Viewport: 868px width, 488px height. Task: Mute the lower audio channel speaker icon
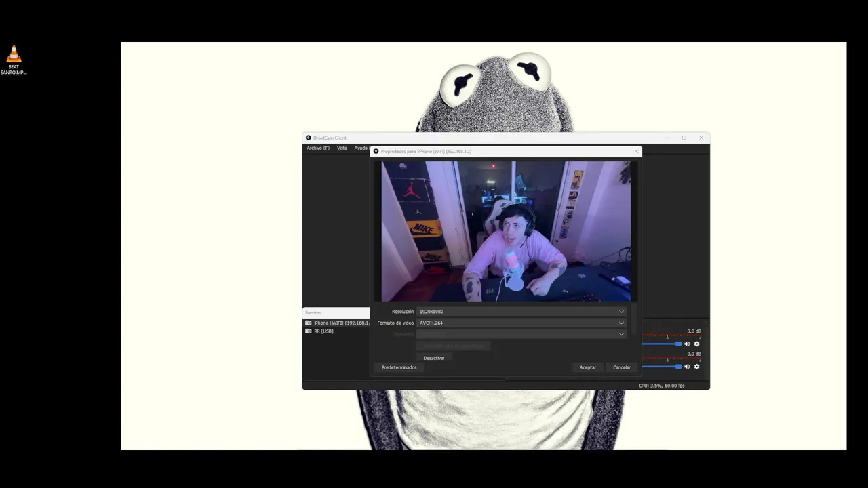[687, 367]
